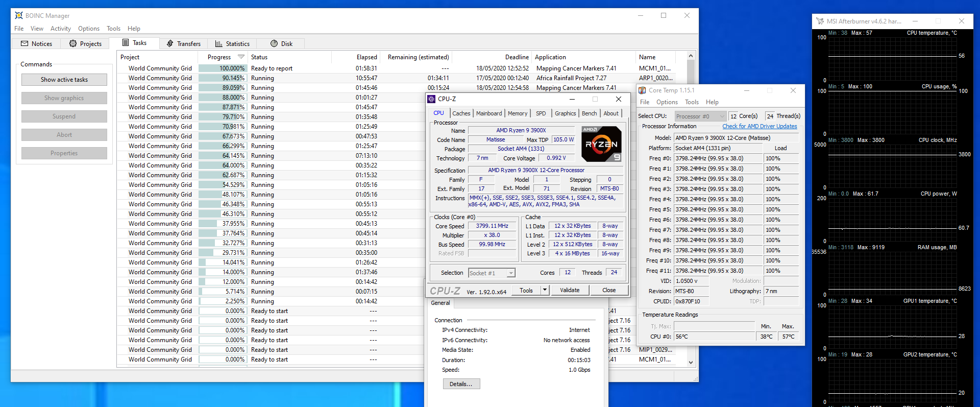Sort tasks by Status column header
Image resolution: width=980 pixels, height=407 pixels.
[289, 57]
